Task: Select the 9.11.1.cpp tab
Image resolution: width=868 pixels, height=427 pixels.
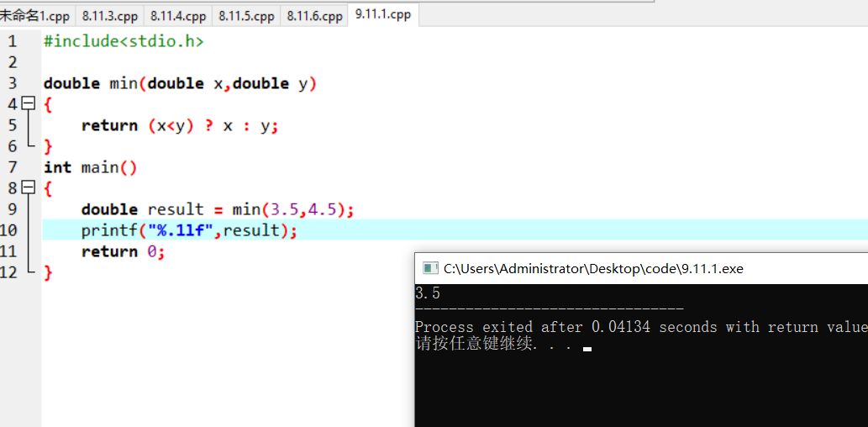Action: pyautogui.click(x=383, y=14)
